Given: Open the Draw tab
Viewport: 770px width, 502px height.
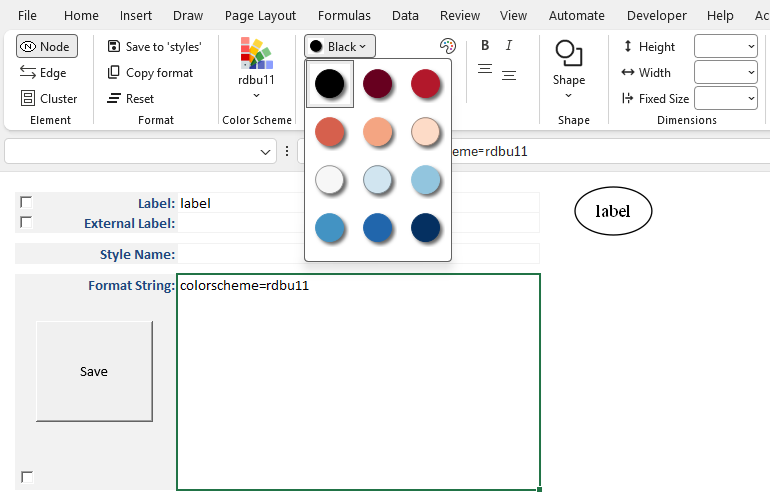Looking at the screenshot, I should coord(188,16).
